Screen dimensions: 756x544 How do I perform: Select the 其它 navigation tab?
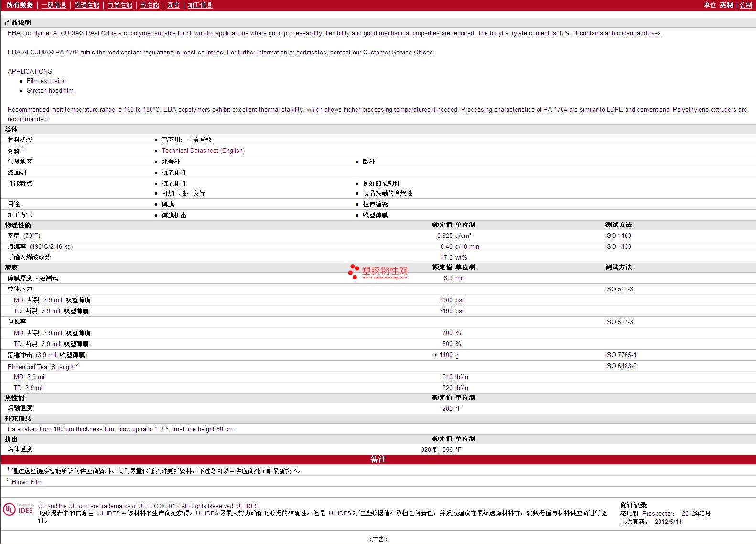[x=173, y=5]
